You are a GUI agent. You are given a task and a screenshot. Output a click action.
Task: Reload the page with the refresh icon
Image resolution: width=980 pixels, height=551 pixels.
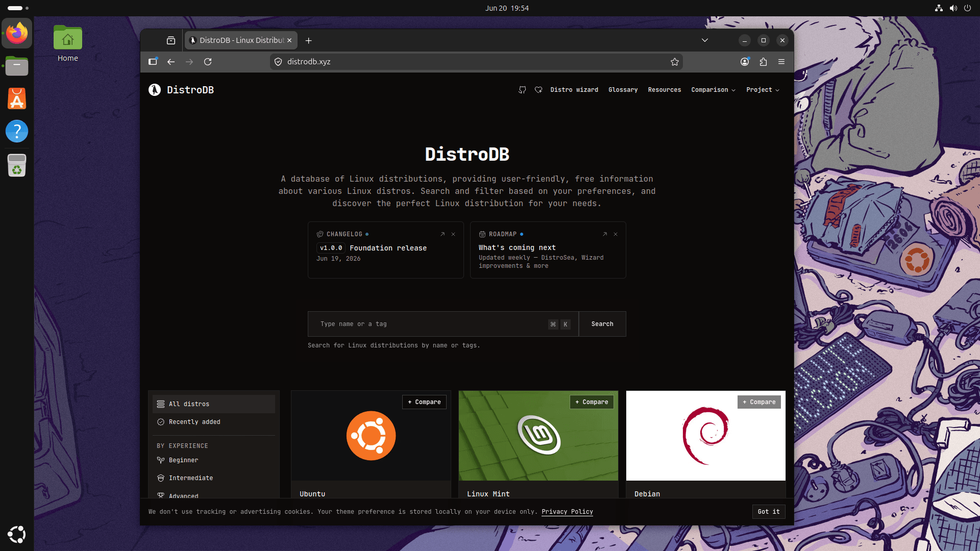(x=208, y=62)
